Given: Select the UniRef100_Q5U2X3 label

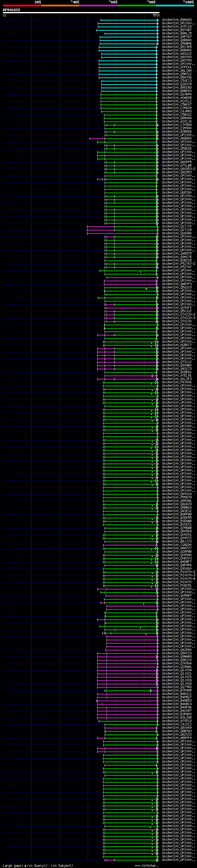Looking at the screenshot, I should pos(177,287).
